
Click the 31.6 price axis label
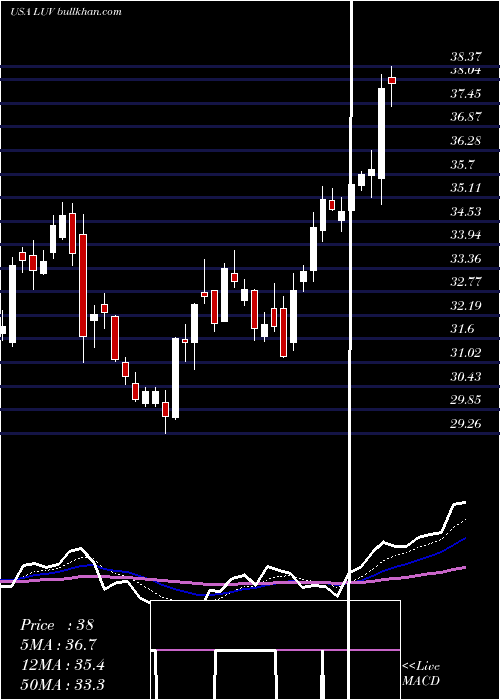point(462,329)
